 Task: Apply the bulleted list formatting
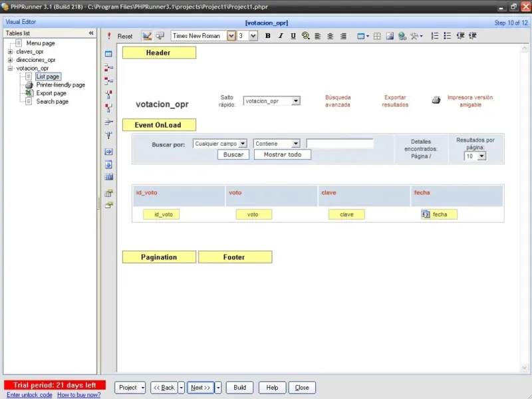[x=448, y=36]
